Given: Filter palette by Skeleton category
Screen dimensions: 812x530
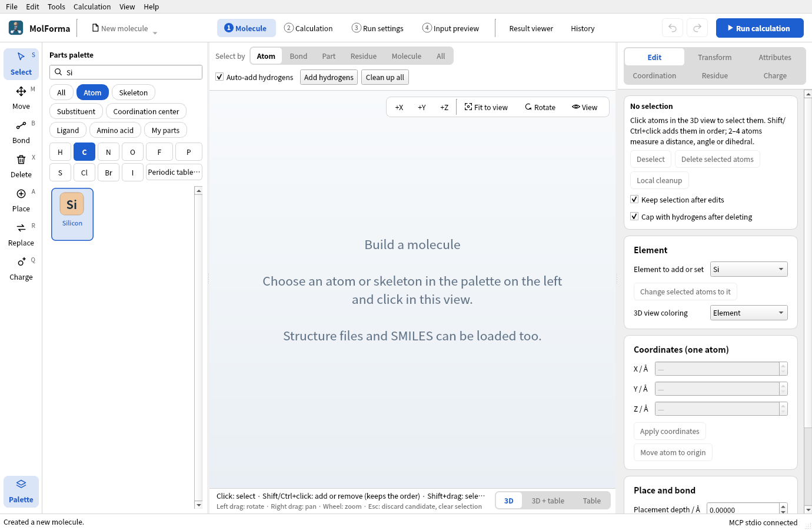Looking at the screenshot, I should pos(134,92).
